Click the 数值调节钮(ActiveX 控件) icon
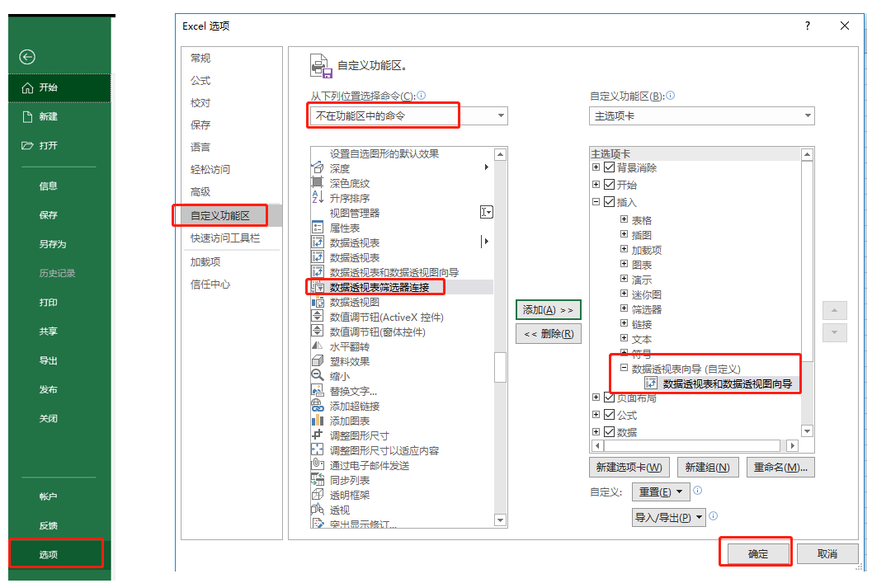 317,316
